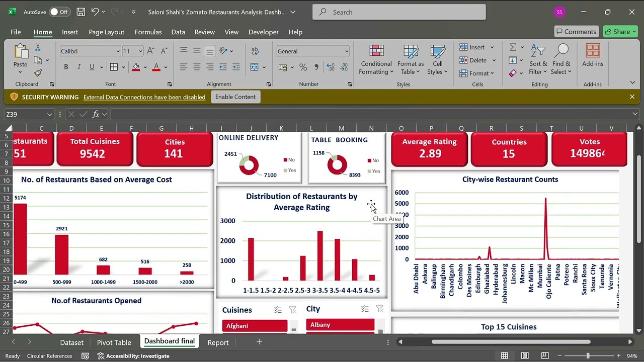Collapse the ribbon chevron
Viewport: 644px width, 362px height.
point(632,82)
